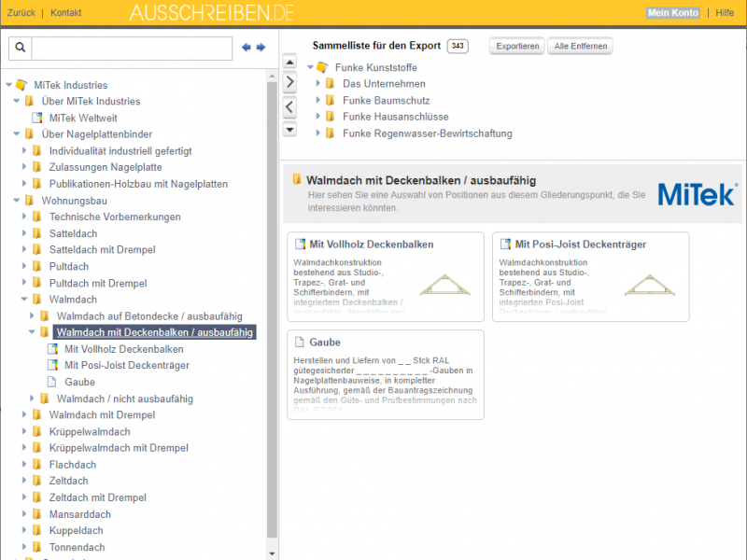Screen dimensions: 747x560
Task: Add item to export list with right chevron
Action: pyautogui.click(x=289, y=82)
